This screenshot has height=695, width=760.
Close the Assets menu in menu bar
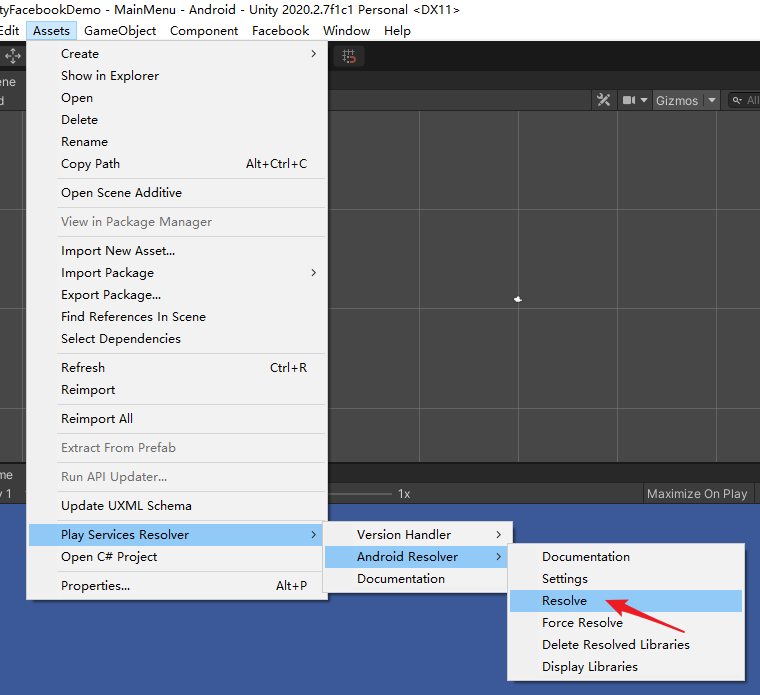click(51, 31)
